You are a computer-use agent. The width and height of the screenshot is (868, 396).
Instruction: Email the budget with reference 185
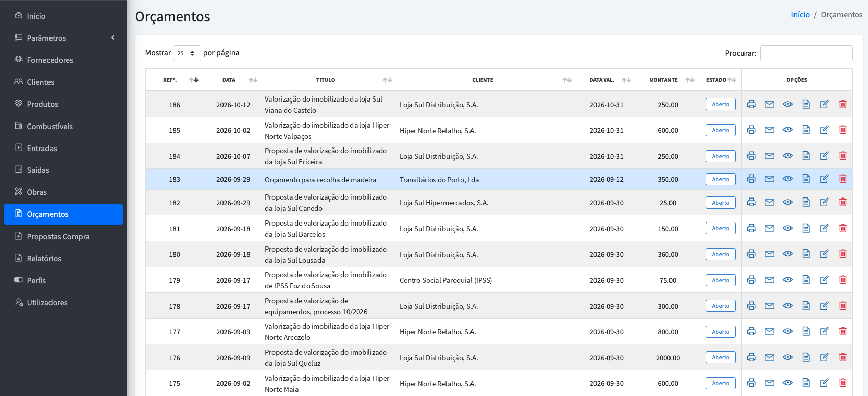tap(770, 130)
